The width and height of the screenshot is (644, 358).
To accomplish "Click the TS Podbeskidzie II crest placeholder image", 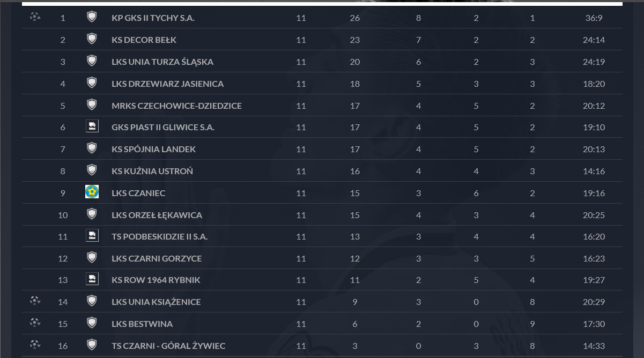I will (92, 235).
